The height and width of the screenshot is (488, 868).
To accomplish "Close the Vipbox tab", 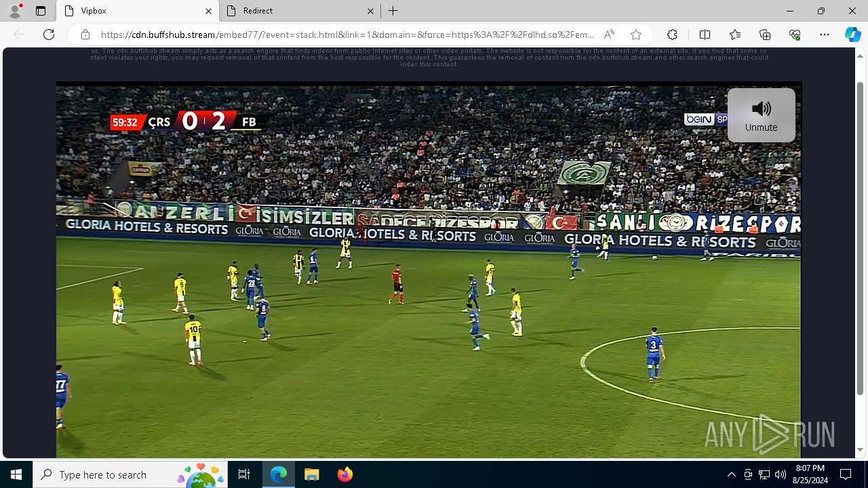I will [208, 11].
